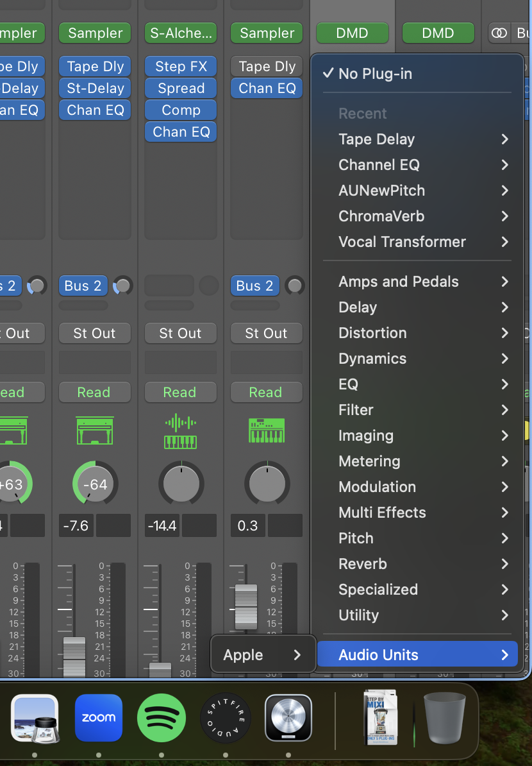
Task: Expand the Imaging category
Action: tap(417, 435)
